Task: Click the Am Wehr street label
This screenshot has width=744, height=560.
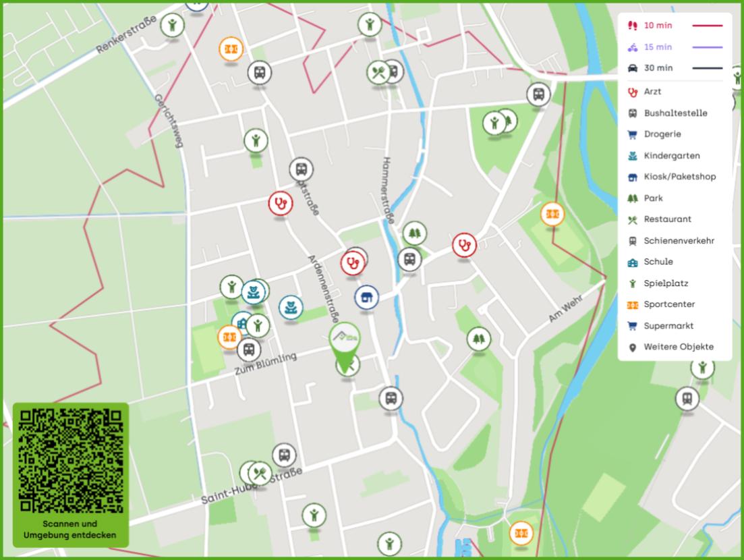Action: tap(565, 308)
